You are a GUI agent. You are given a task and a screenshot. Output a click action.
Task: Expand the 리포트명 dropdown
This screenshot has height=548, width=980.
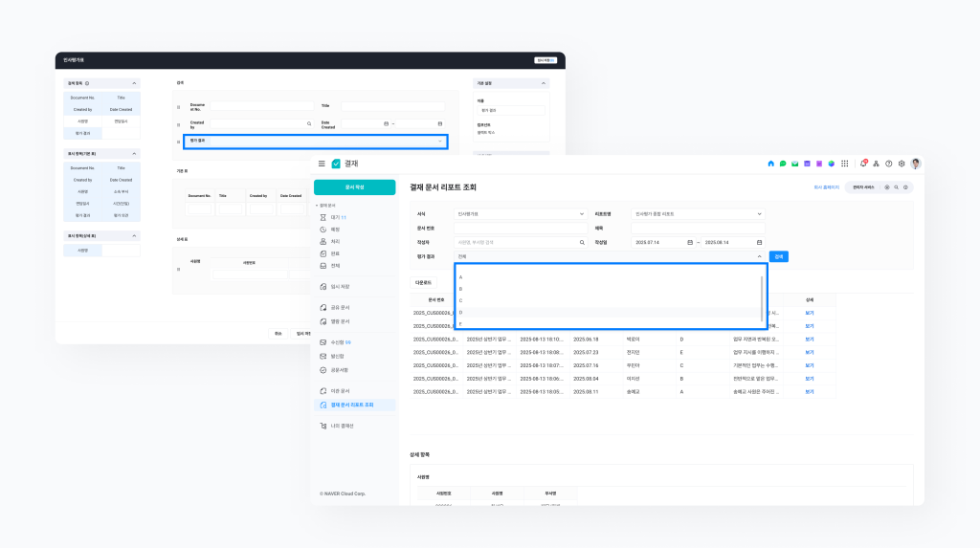760,214
